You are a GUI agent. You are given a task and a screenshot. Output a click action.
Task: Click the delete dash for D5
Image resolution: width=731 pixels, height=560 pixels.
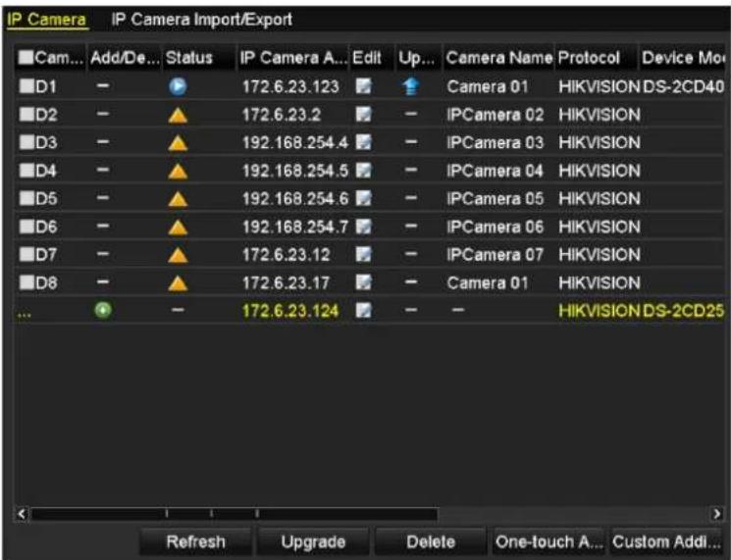tap(103, 198)
